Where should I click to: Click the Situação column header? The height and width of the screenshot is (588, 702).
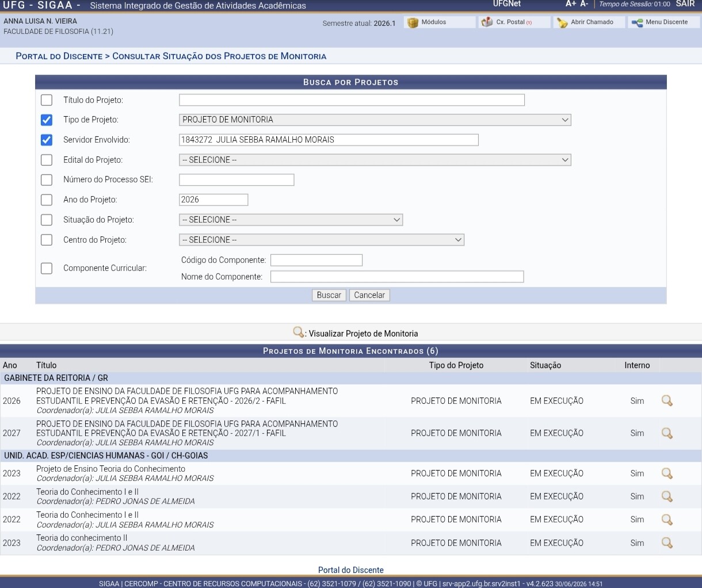(x=545, y=365)
